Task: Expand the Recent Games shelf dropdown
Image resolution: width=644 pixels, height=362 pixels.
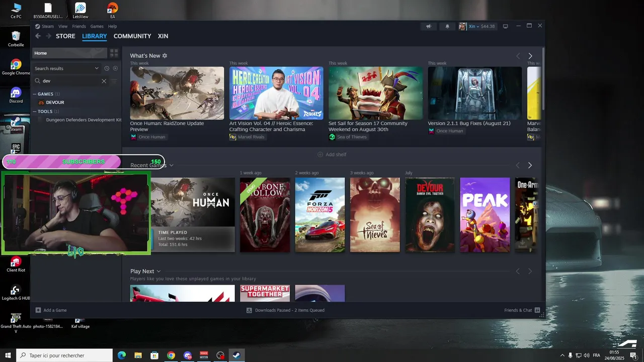Action: [x=171, y=165]
